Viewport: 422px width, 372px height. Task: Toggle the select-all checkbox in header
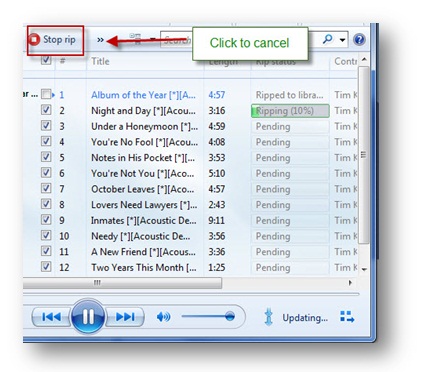[x=46, y=60]
